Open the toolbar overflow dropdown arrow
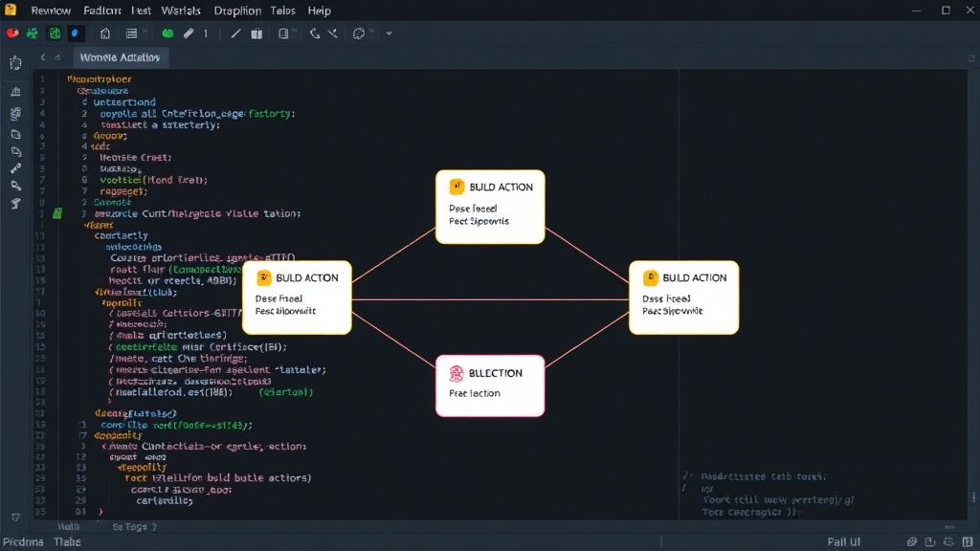Viewport: 980px width, 551px height. pyautogui.click(x=389, y=33)
